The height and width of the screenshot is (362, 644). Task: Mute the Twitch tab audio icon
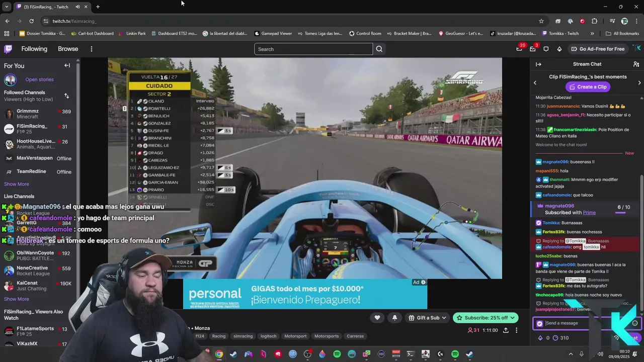point(77,7)
